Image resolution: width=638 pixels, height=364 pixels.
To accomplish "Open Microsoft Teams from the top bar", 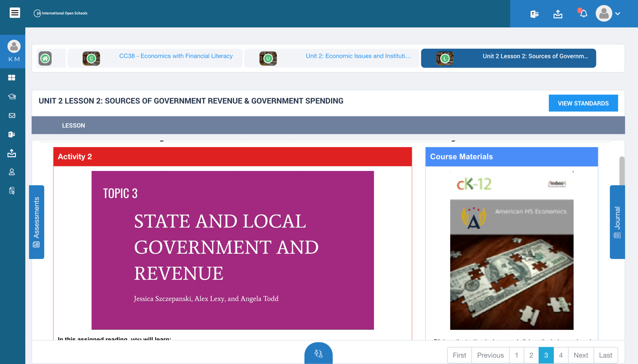I will point(534,14).
